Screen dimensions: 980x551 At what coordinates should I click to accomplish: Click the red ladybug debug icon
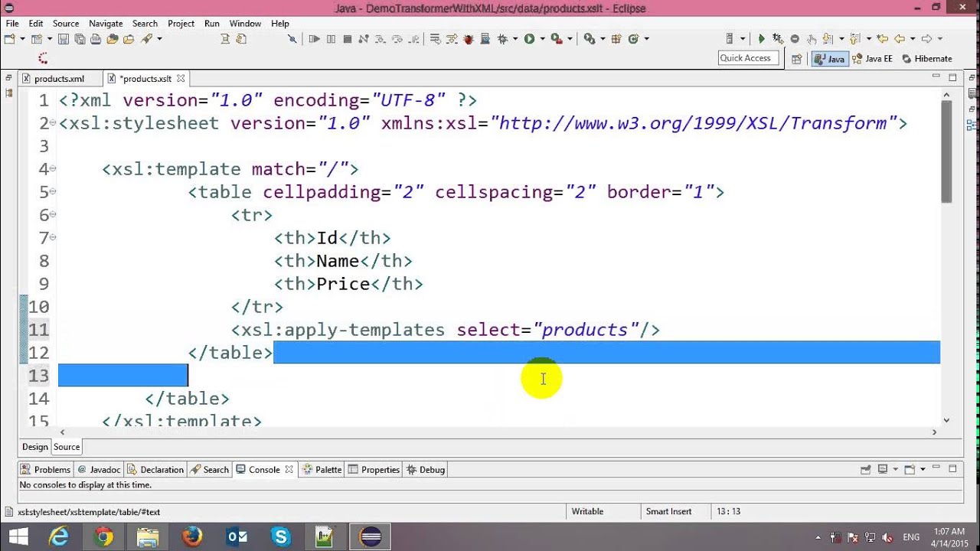(x=468, y=38)
